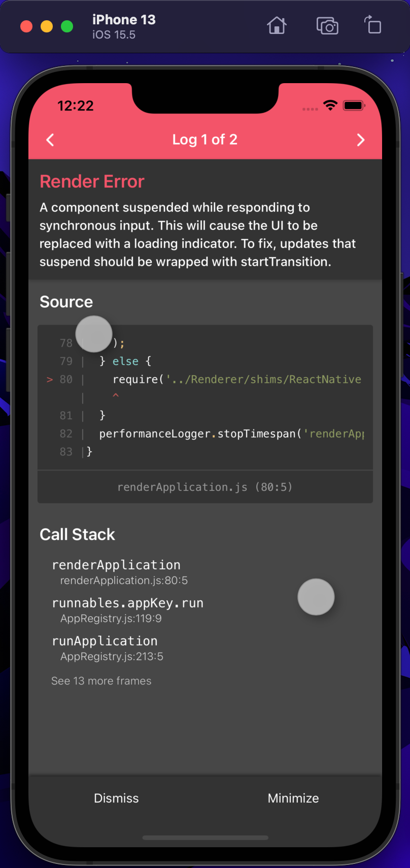The height and width of the screenshot is (868, 410).
Task: Click the home indicator bar at screen bottom
Action: pos(205,838)
